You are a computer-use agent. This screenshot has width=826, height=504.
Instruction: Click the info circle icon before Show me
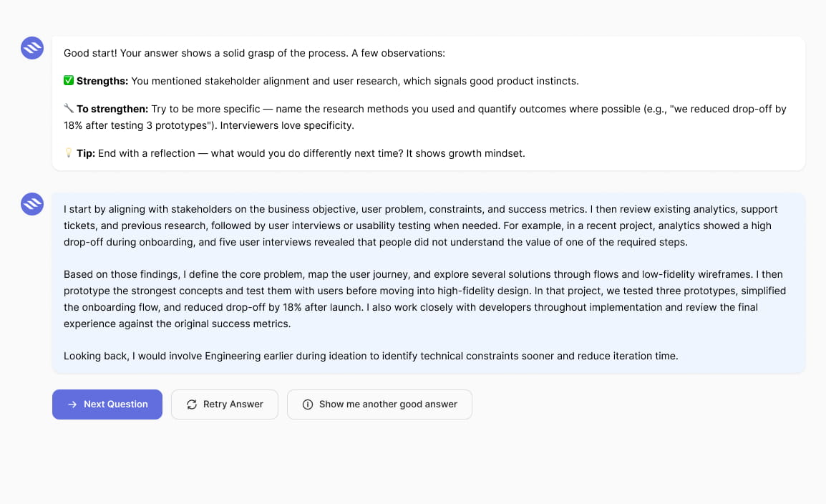coord(308,404)
